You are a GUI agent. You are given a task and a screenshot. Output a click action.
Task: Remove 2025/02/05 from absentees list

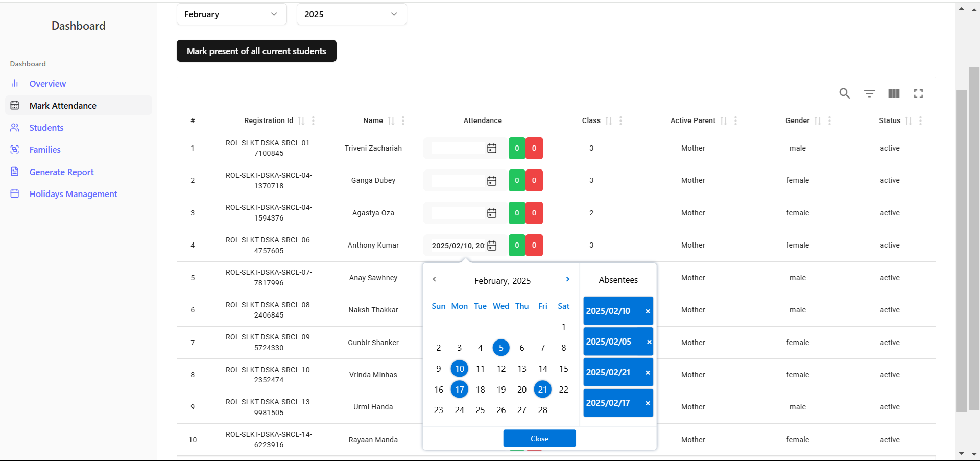click(649, 342)
